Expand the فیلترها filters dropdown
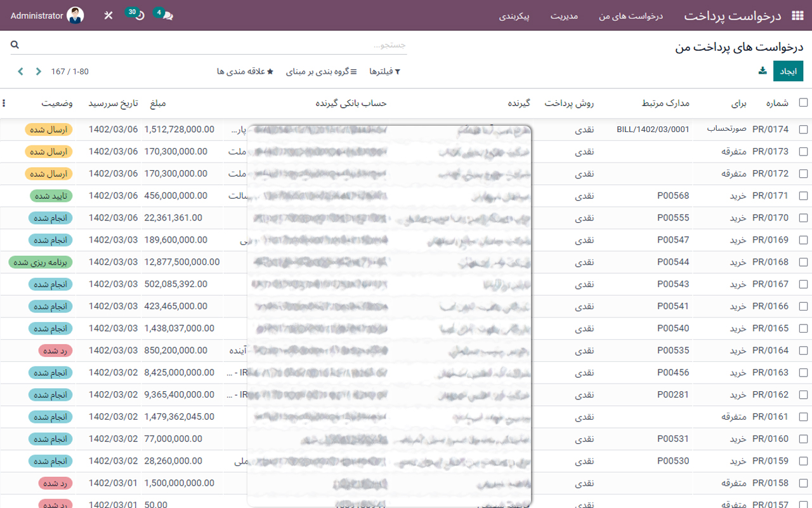Screen dimensions: 812x508 pos(385,72)
